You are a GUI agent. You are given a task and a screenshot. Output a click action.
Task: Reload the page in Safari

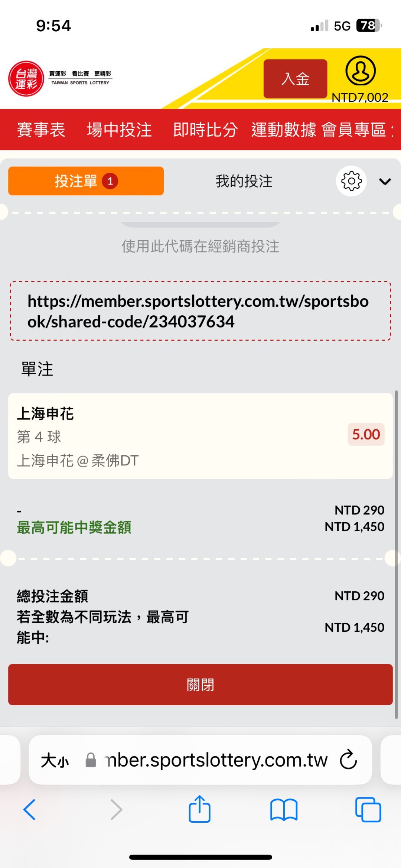point(348,760)
